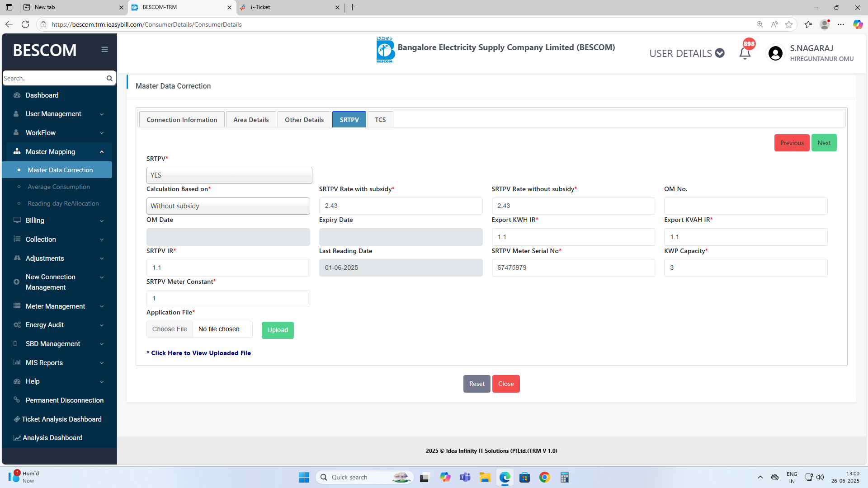Click the user profile avatar icon

click(x=775, y=53)
